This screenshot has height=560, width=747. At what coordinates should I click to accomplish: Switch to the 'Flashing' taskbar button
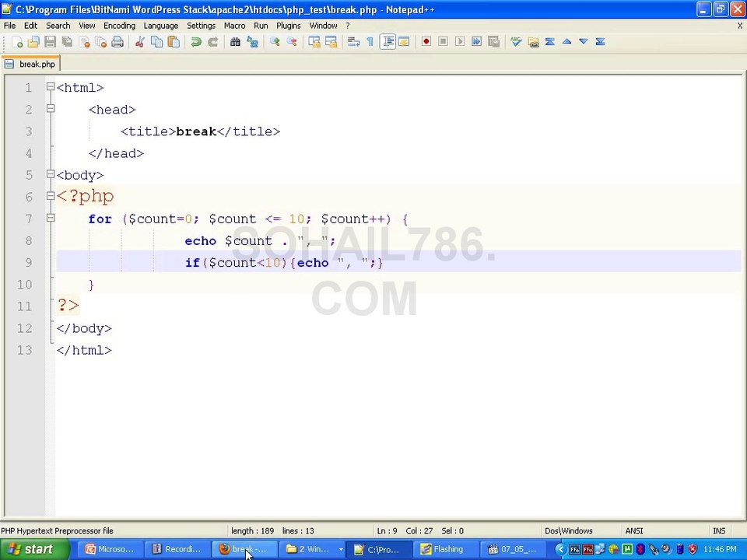pos(445,549)
